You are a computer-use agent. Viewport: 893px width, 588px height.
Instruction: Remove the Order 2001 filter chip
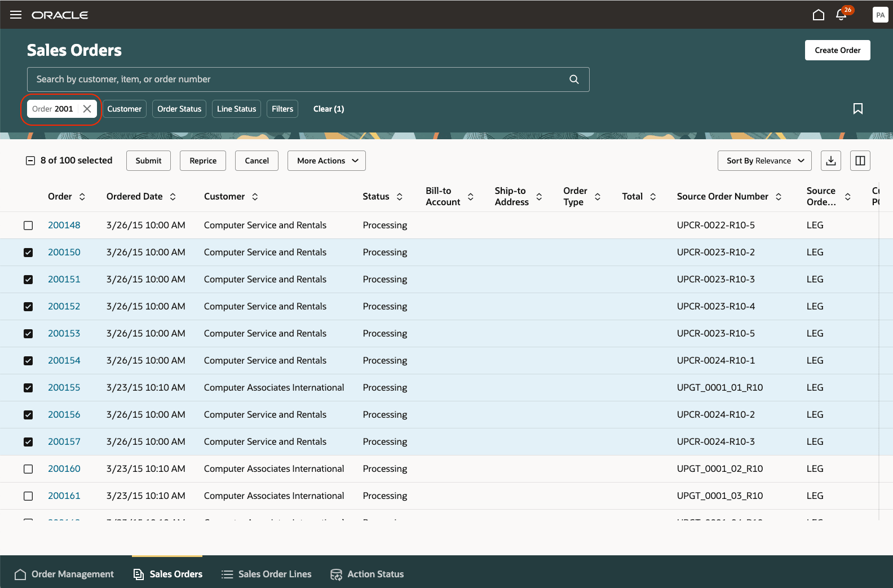coord(87,109)
